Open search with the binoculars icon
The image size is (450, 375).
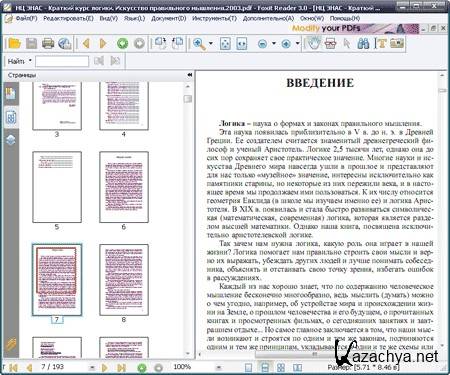pos(363,43)
